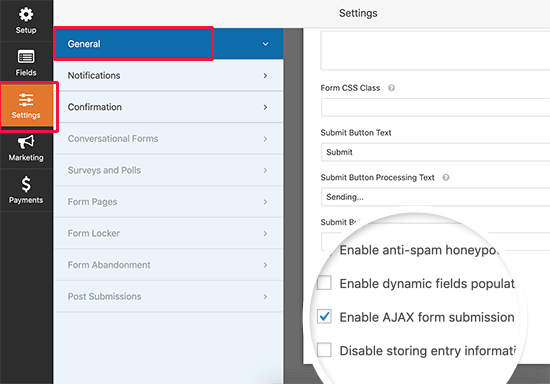Screen dimensions: 550x384
Task: Expand the Notifications chevron arrow
Action: (266, 76)
